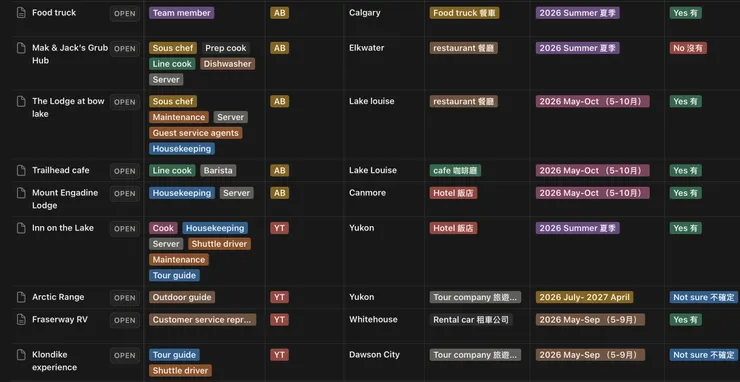Click the 2026 July- 2027 April tag
This screenshot has height=382, width=740.
(585, 297)
